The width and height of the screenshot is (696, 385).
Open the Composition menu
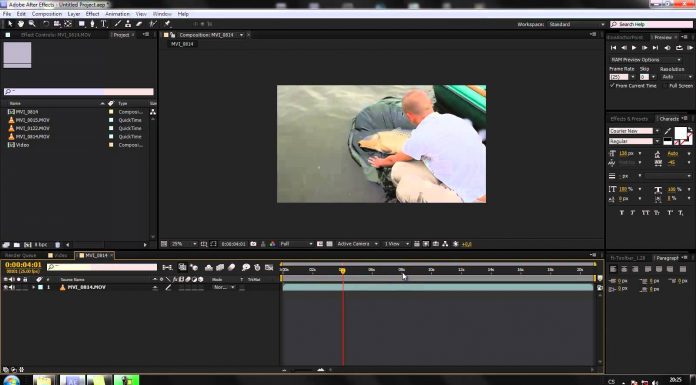pyautogui.click(x=47, y=14)
